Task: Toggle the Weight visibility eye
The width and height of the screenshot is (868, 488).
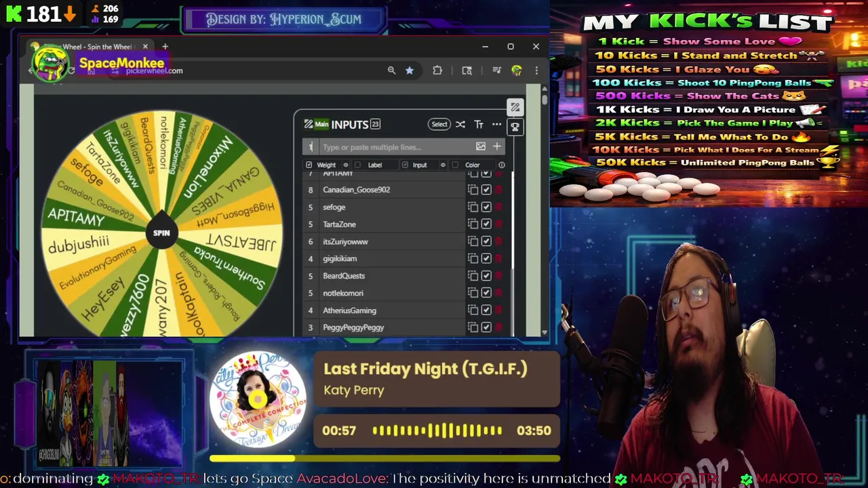Action: coord(346,165)
